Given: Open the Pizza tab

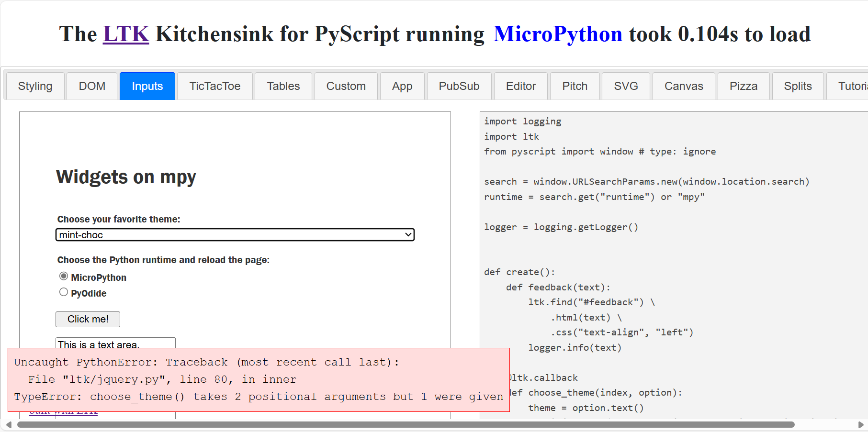Looking at the screenshot, I should pos(743,86).
